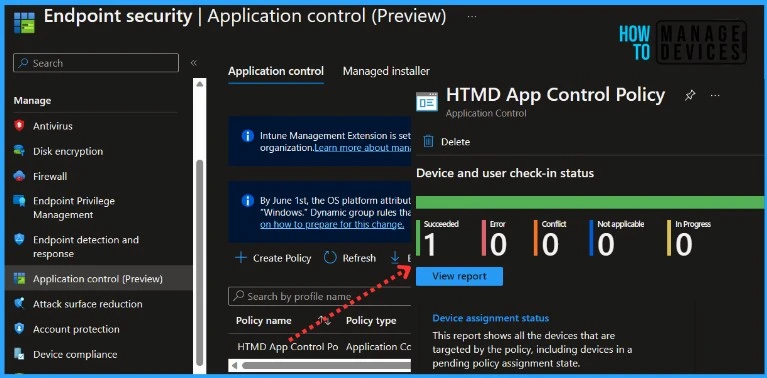Click the info icon of the June 1st notice
Screen dimensions: 767x378
tap(248, 200)
